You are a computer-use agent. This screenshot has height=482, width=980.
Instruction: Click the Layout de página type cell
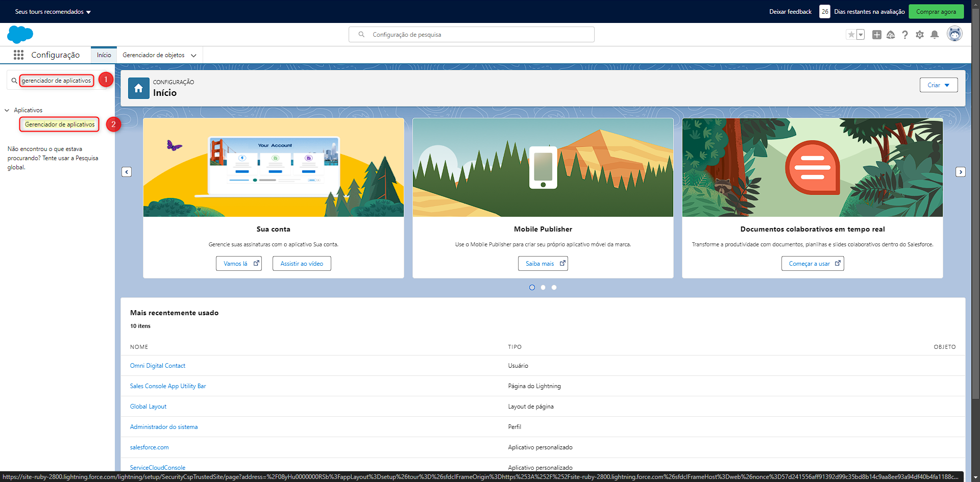pos(531,407)
